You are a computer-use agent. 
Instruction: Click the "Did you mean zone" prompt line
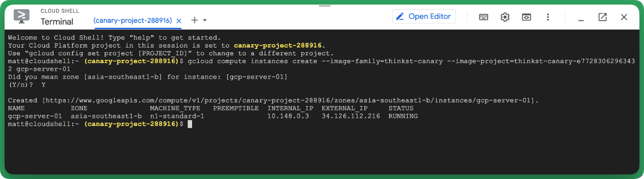tap(147, 77)
